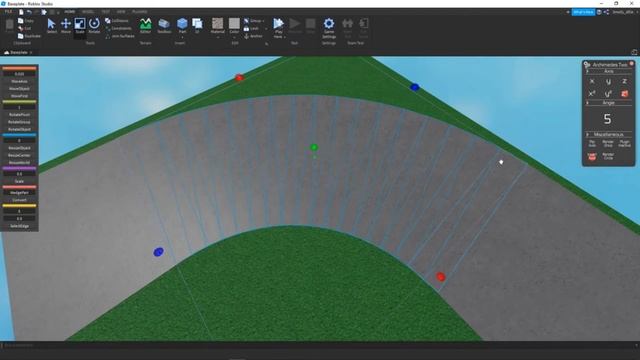Click the orange color bar in left panel
Viewport: 640px width, 360px height.
[20, 68]
